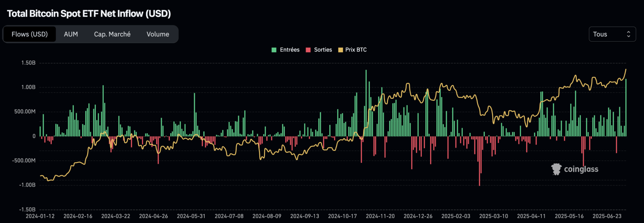
Task: Click the coinglass mascot logo icon
Action: [x=556, y=169]
